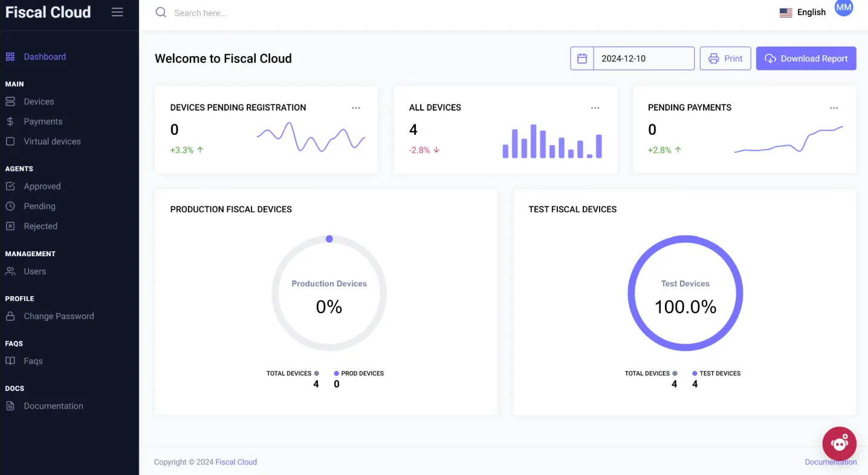Click the Change Password lock icon
The image size is (868, 475).
click(10, 316)
